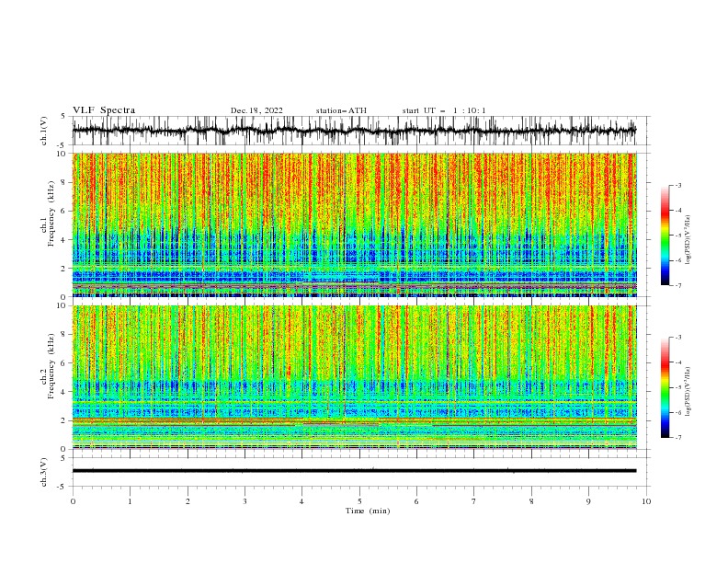
Task: Click the 'VLF Spectra' title text
Action: pyautogui.click(x=104, y=110)
